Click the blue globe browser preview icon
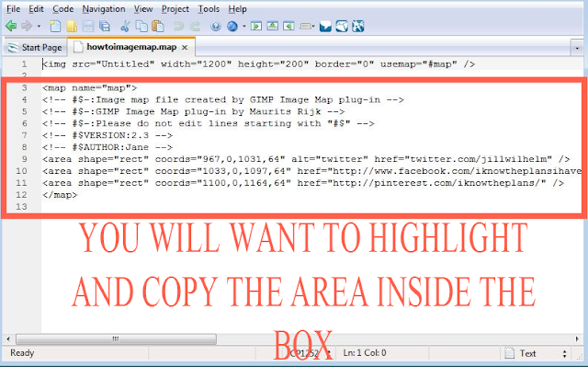This screenshot has width=588, height=367. tap(232, 27)
